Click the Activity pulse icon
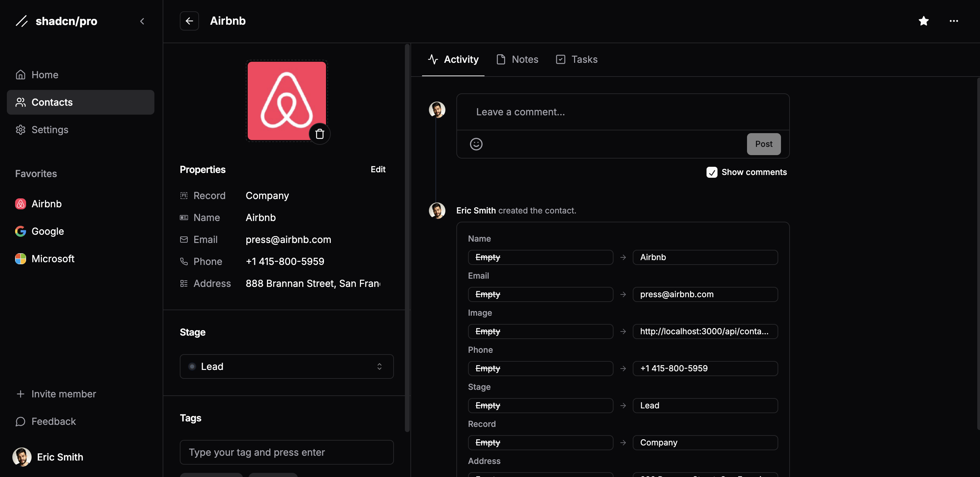 (433, 59)
